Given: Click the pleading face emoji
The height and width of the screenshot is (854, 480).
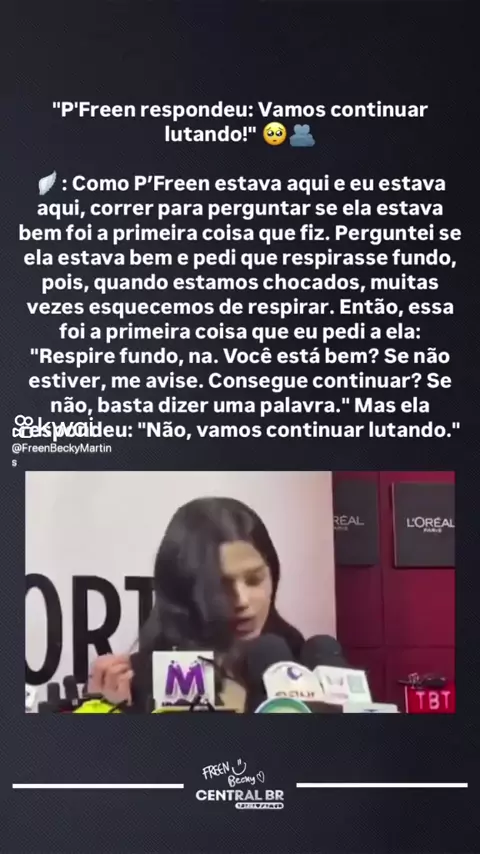Looking at the screenshot, I should coord(275,134).
